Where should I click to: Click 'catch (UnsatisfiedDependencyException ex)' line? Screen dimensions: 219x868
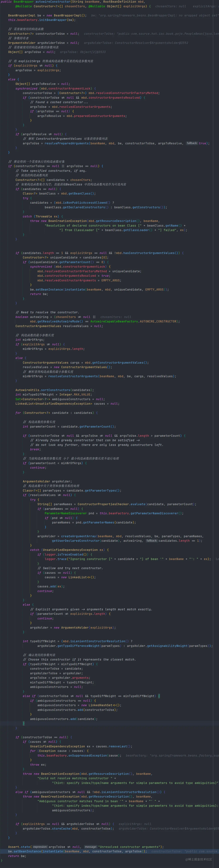coord(69,550)
